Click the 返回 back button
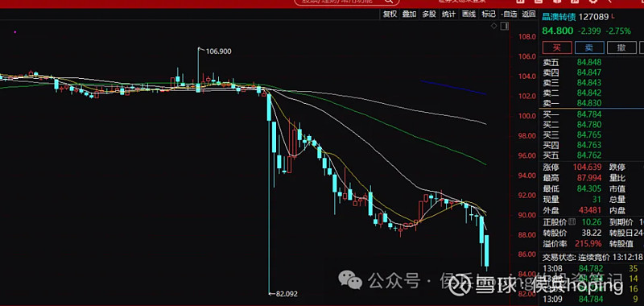The height and width of the screenshot is (306, 644). [x=529, y=14]
